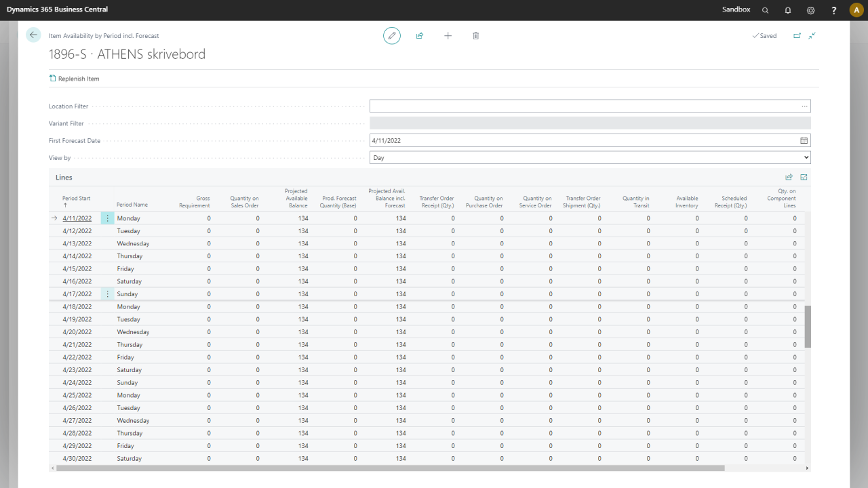Click Period Name column header
This screenshot has width=868, height=488.
click(132, 205)
